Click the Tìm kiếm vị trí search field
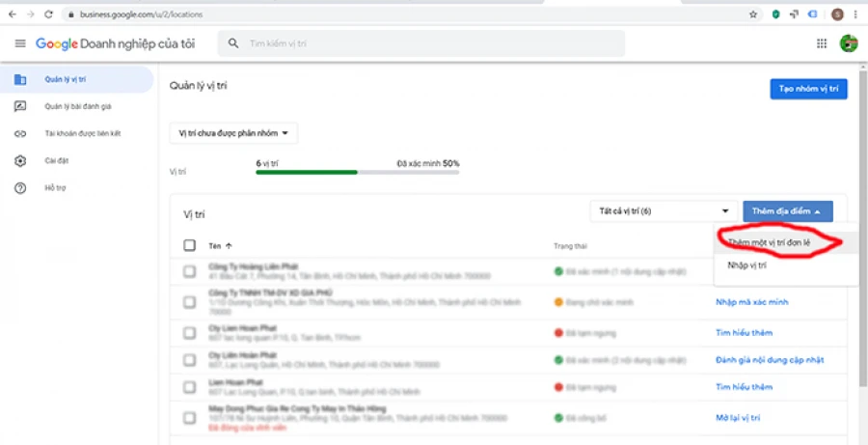 tap(420, 43)
